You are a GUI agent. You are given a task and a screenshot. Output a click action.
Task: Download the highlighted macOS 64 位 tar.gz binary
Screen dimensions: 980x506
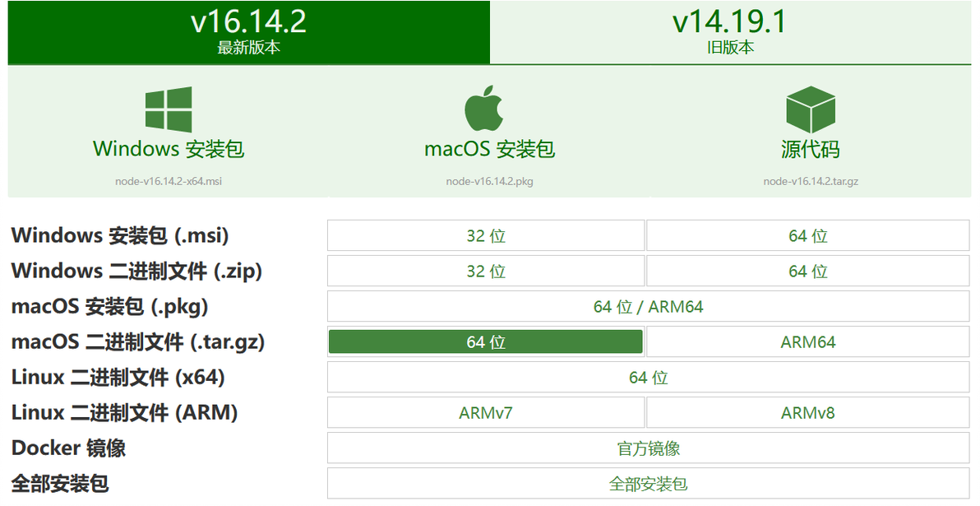(x=486, y=342)
